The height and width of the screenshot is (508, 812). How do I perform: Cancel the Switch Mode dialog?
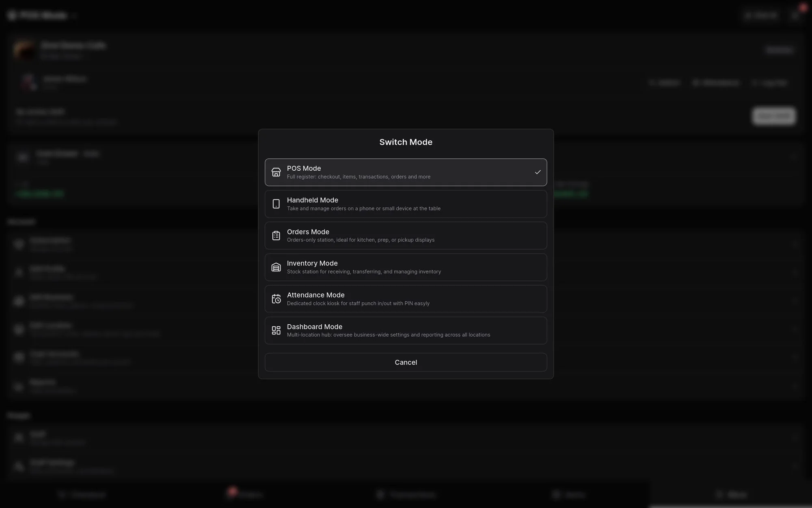coord(406,362)
